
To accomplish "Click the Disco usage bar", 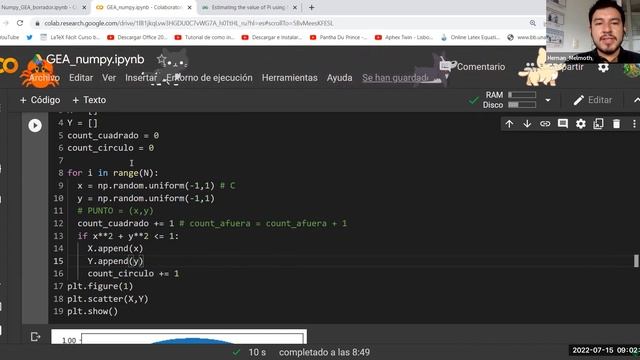I will 522,105.
